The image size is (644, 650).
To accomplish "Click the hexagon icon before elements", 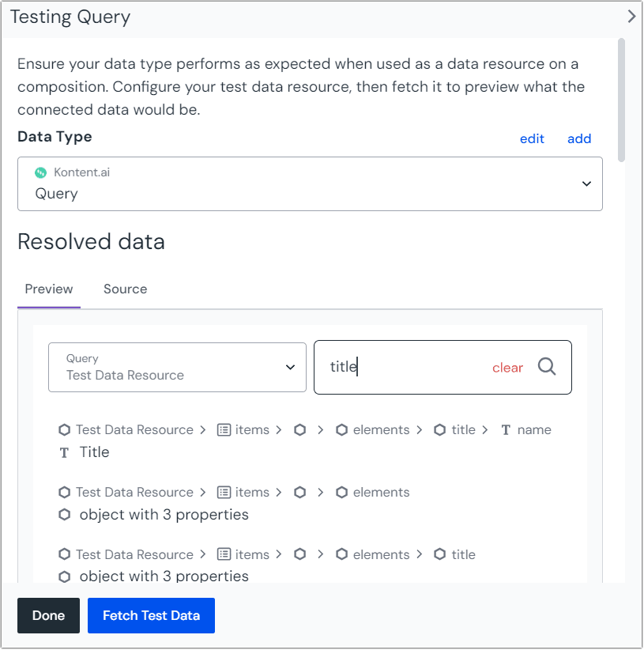I will [341, 429].
